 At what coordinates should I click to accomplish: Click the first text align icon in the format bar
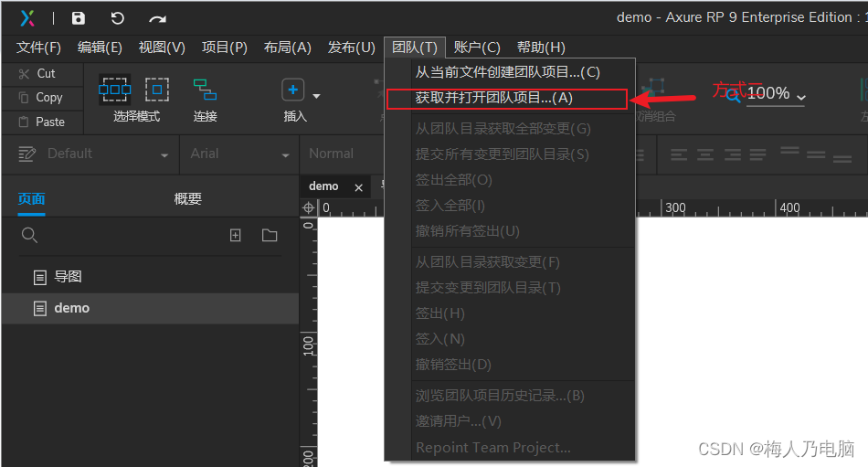click(679, 154)
